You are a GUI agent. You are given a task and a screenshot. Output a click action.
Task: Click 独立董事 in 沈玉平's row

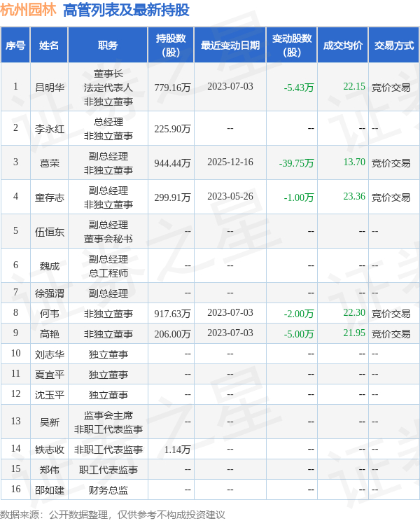click(x=108, y=395)
